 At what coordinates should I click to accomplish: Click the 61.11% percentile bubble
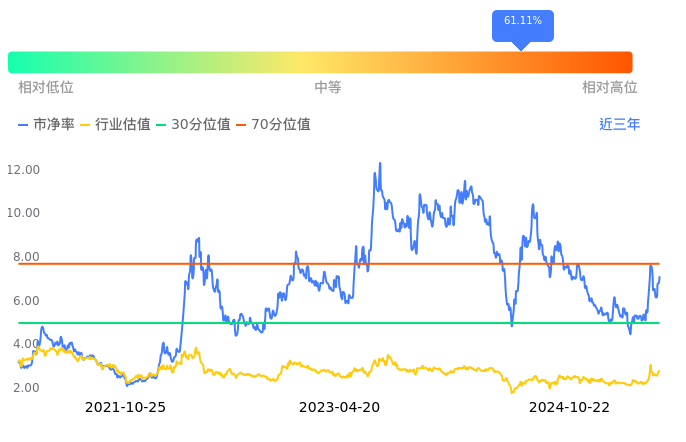[x=522, y=22]
